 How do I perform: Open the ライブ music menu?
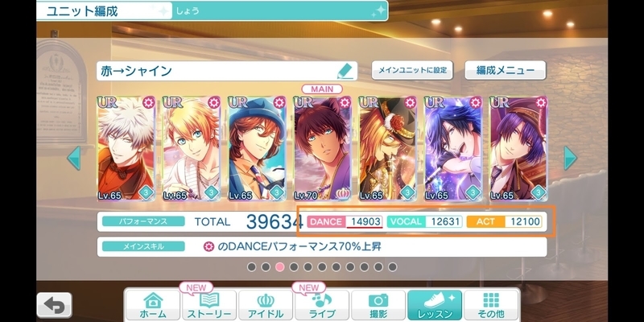click(x=322, y=305)
